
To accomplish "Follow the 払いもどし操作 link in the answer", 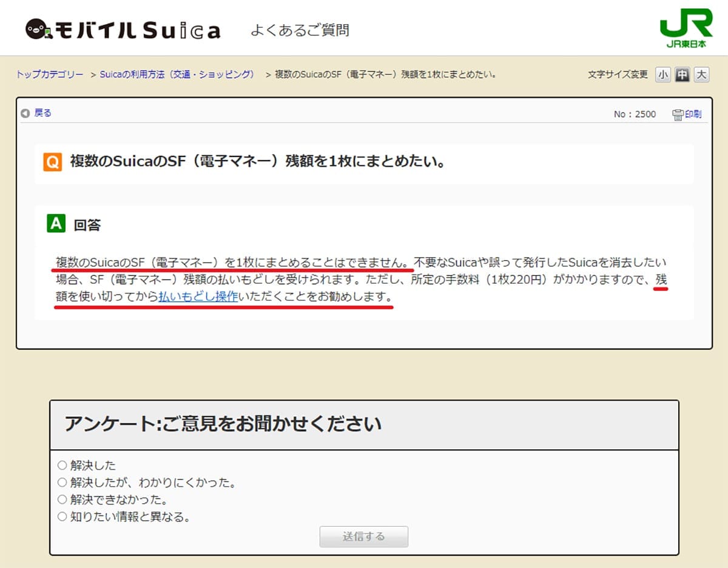I will [198, 297].
